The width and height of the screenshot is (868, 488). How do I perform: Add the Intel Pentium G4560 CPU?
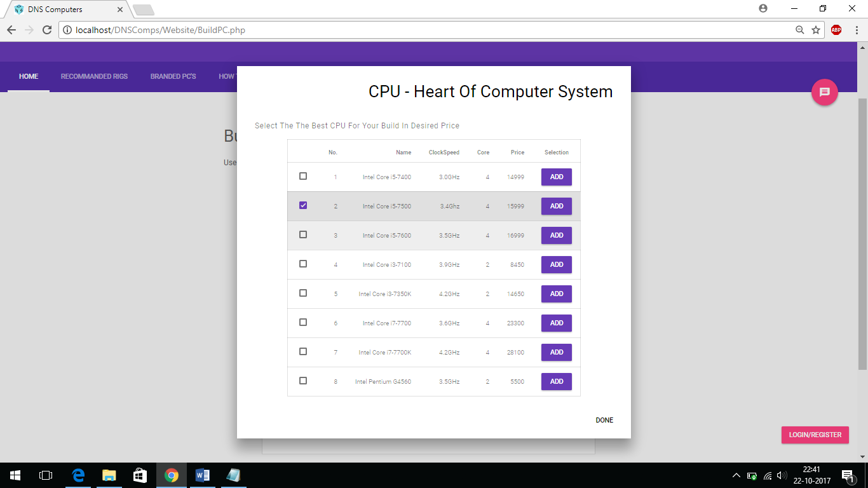557,382
